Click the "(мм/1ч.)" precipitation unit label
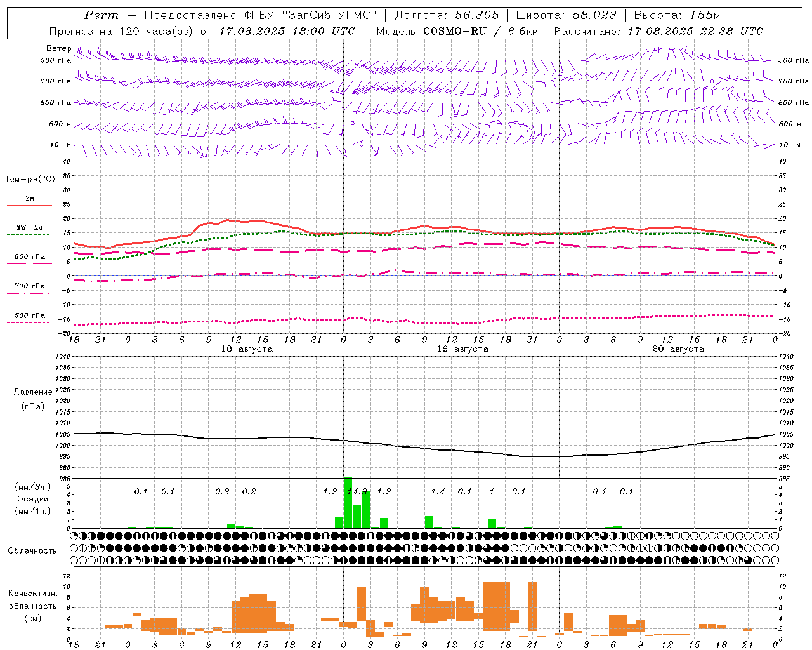This screenshot has width=812, height=650. click(x=33, y=511)
